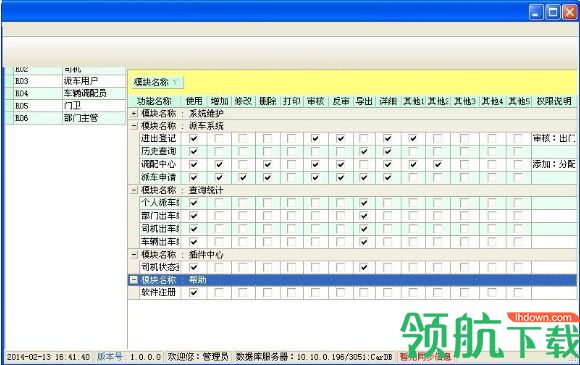Enable 修改 permission for 调配中心
Image resolution: width=580 pixels, height=365 pixels.
[x=243, y=164]
